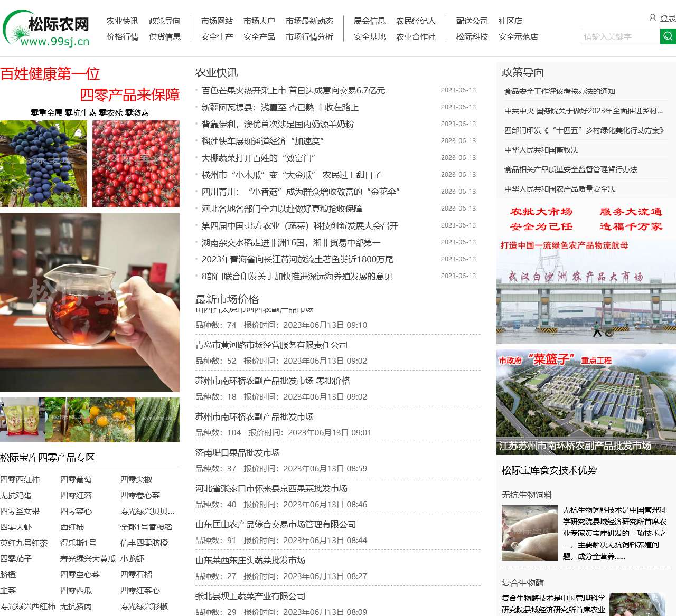This screenshot has width=676, height=616.
Task: Click the green search magnifier button
Action: (x=668, y=36)
